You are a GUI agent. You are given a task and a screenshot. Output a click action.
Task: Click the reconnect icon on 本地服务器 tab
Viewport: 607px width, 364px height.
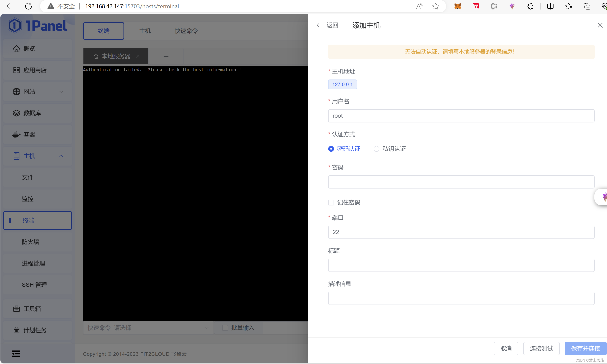pos(96,57)
